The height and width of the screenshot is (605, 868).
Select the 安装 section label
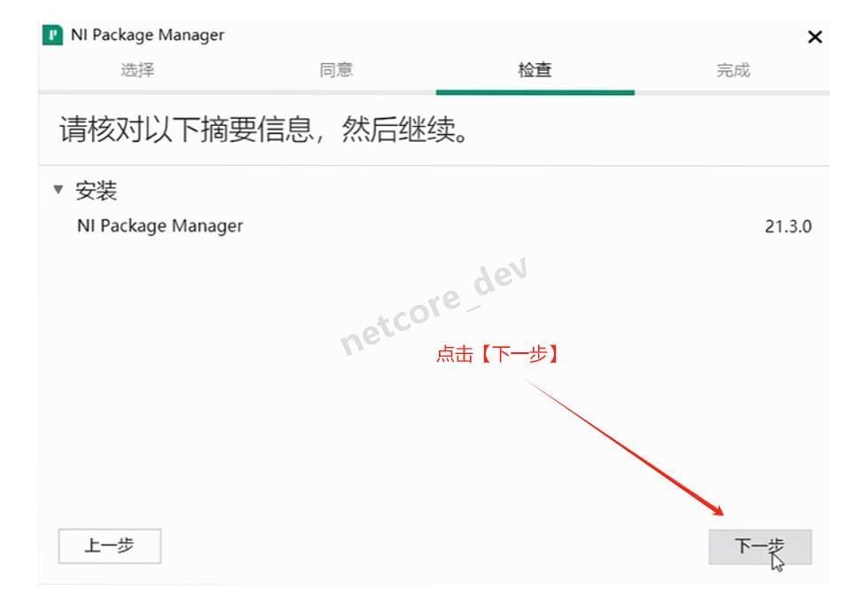[x=97, y=191]
